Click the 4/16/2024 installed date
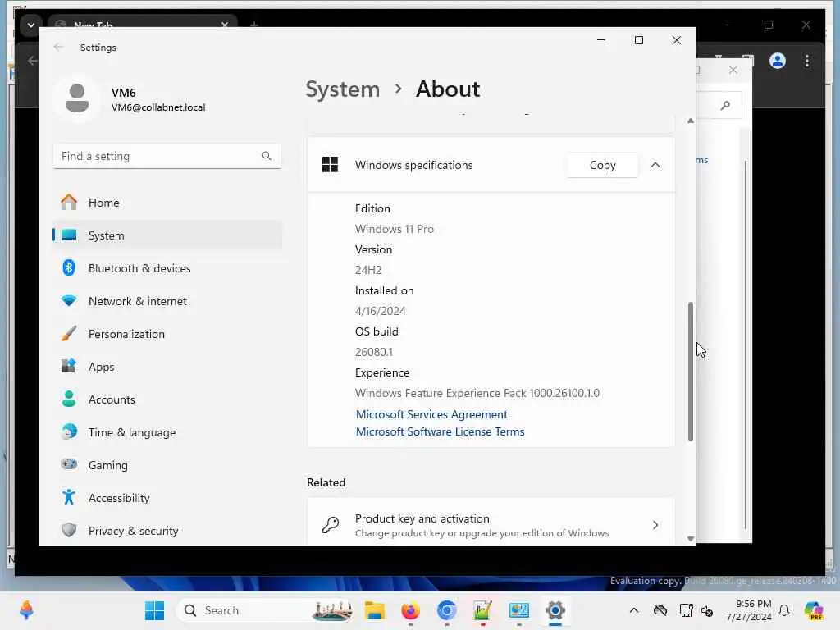The width and height of the screenshot is (840, 630). pyautogui.click(x=381, y=311)
